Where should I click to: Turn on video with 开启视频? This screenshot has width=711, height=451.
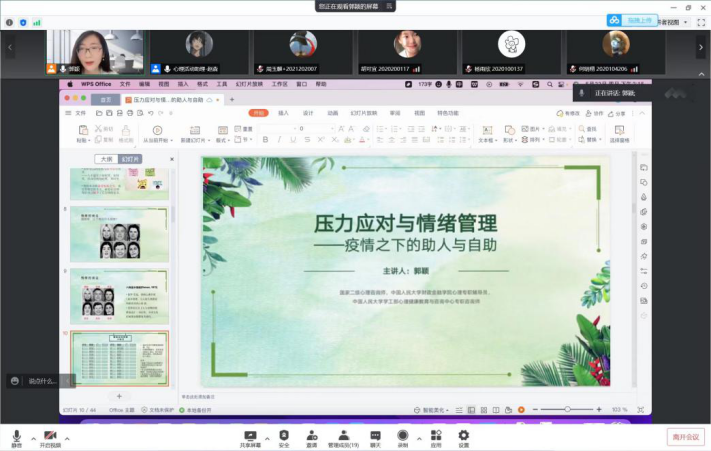pos(50,436)
